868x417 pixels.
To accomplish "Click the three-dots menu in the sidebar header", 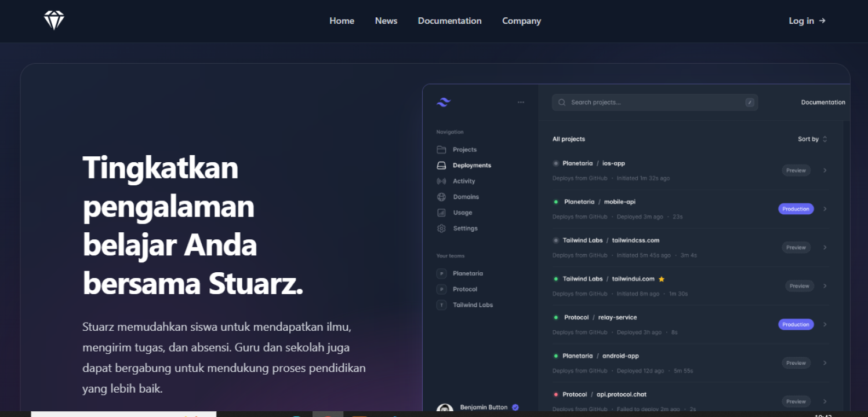I will pyautogui.click(x=521, y=103).
